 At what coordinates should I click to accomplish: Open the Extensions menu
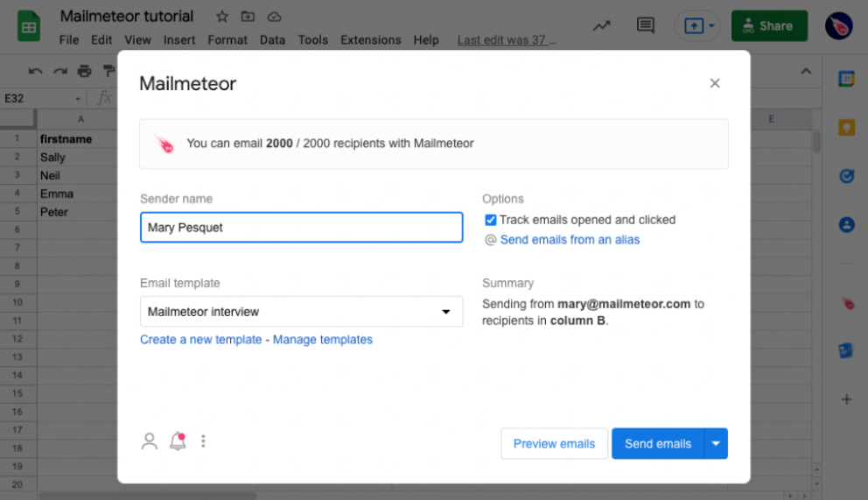(370, 40)
